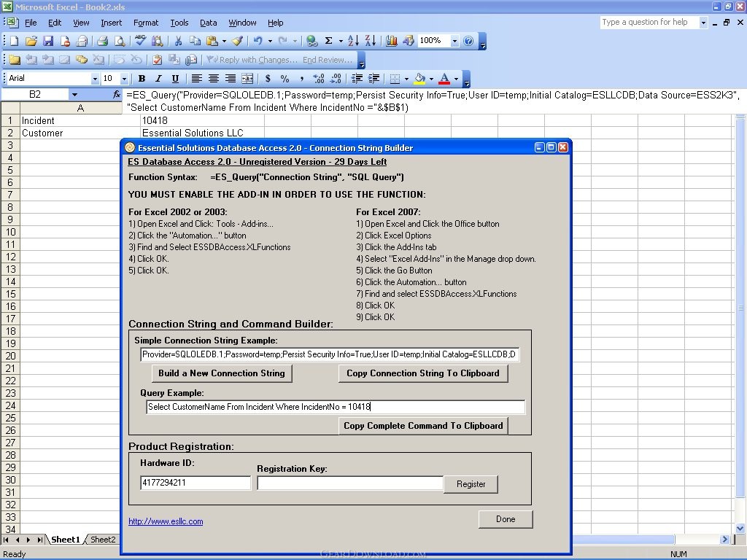Click the Drawing toolbar icon
747x560 pixels.
tap(409, 42)
